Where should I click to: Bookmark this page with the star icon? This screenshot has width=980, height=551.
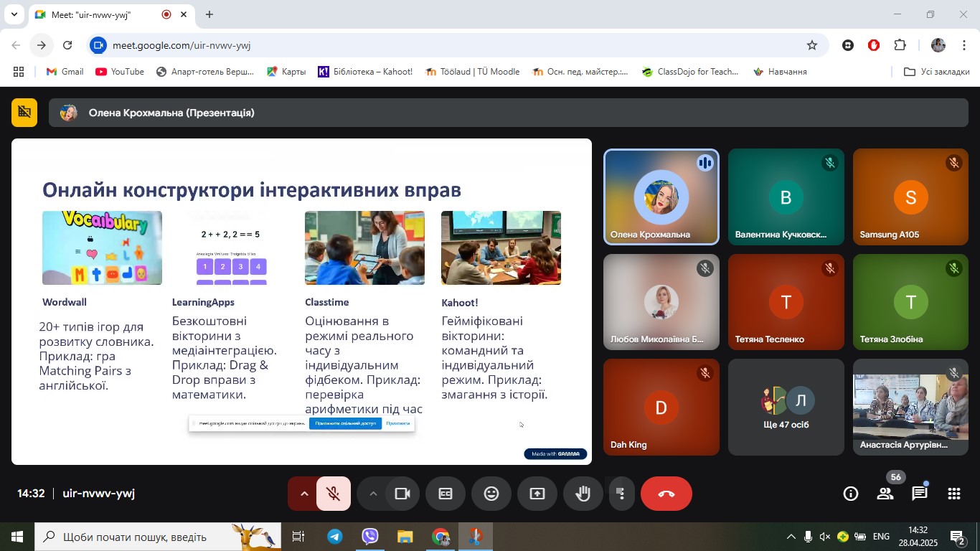click(812, 45)
